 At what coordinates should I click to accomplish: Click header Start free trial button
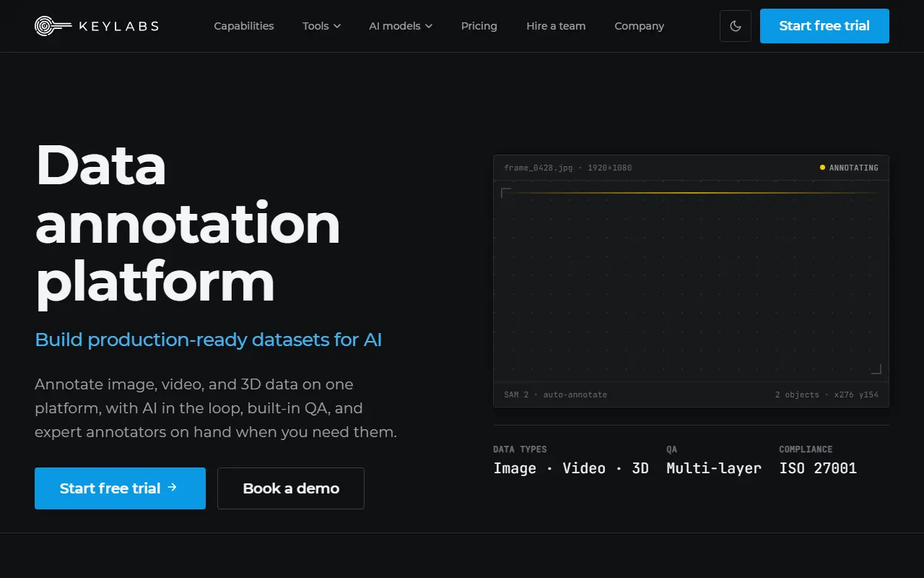(824, 26)
